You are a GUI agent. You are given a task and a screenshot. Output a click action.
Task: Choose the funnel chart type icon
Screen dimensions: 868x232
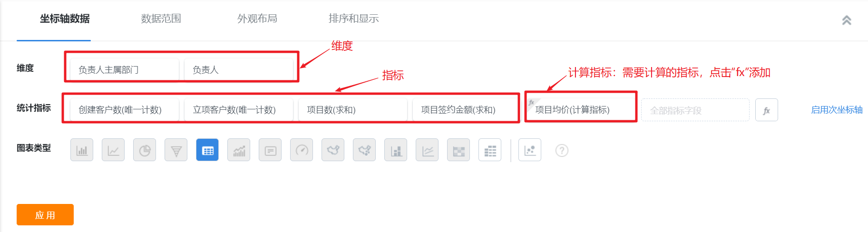coord(176,150)
